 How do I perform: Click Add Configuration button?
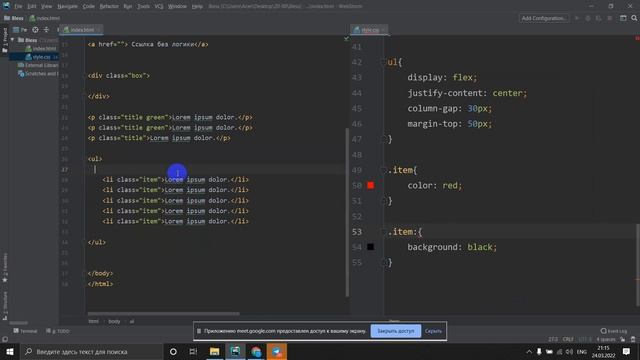[543, 18]
